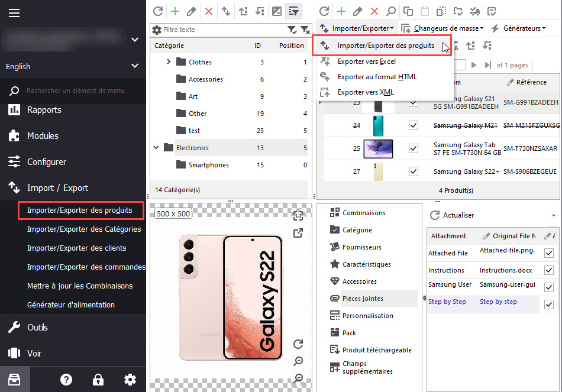562x392 pixels.
Task: Open Importer/Exporter des Catégories
Action: 84,229
